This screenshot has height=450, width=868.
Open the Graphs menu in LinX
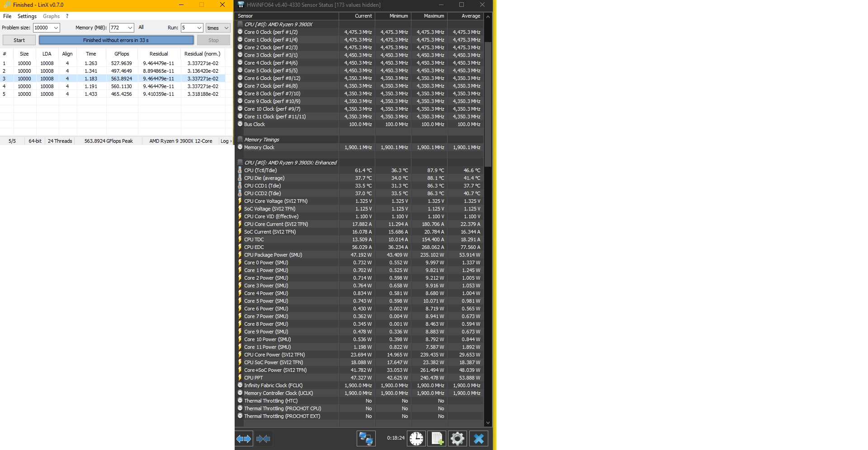(x=51, y=16)
